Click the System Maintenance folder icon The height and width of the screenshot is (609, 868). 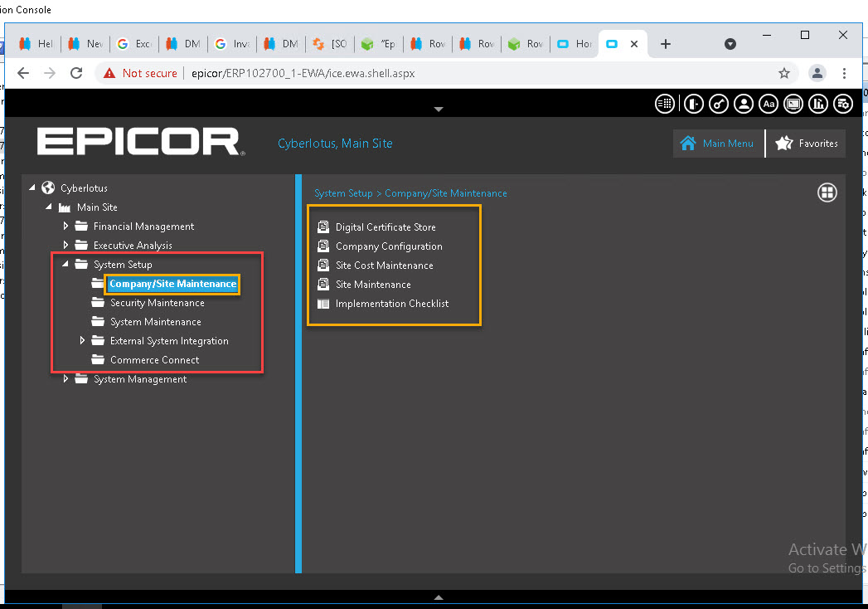point(98,321)
